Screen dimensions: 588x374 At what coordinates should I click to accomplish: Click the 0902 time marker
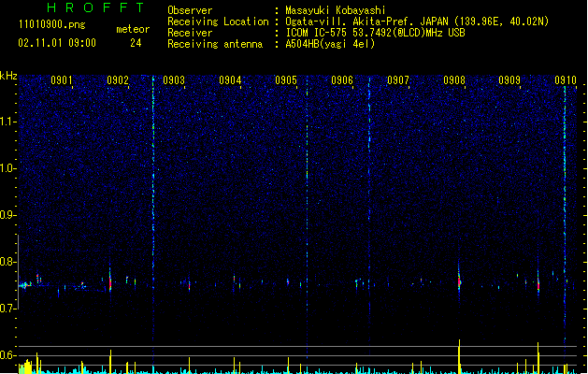click(118, 80)
